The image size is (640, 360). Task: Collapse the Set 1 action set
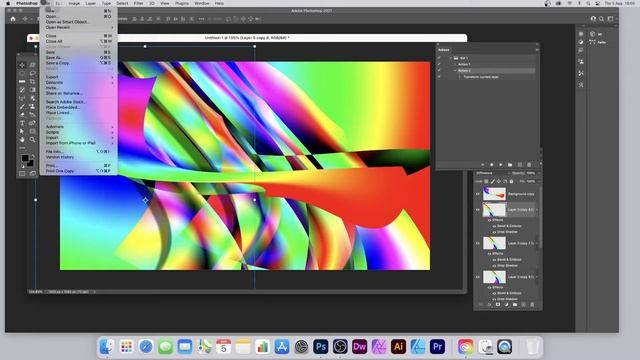click(451, 58)
